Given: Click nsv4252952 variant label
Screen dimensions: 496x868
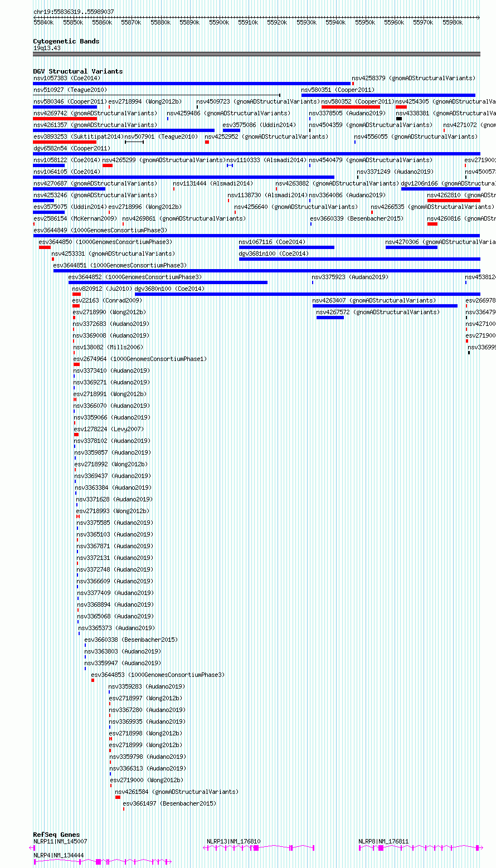Looking at the screenshot, I should [266, 136].
